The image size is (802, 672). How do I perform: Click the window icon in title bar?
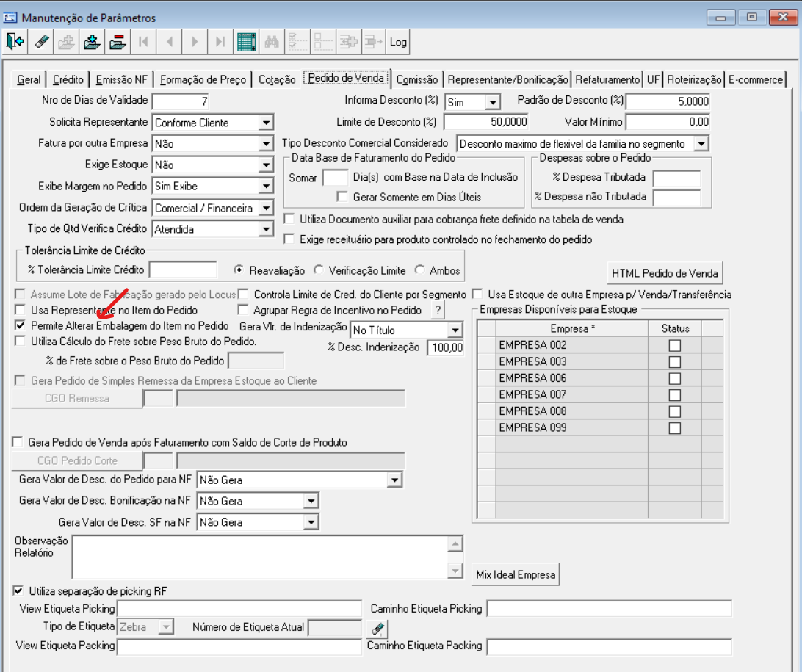point(10,18)
